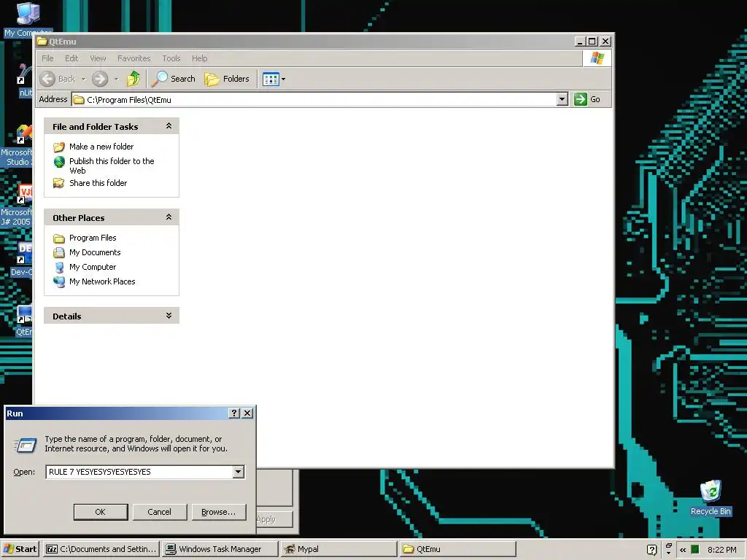Click Browse... in the Run dialog
The image size is (747, 560).
(x=219, y=512)
